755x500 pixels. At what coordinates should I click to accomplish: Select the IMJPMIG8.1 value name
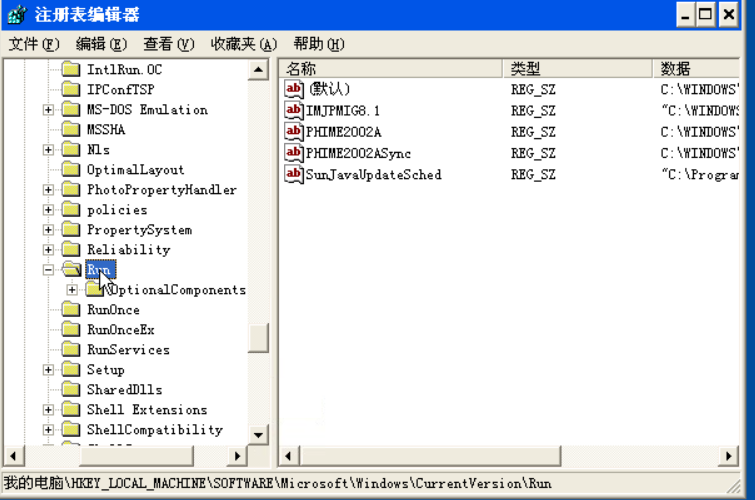coord(343,110)
